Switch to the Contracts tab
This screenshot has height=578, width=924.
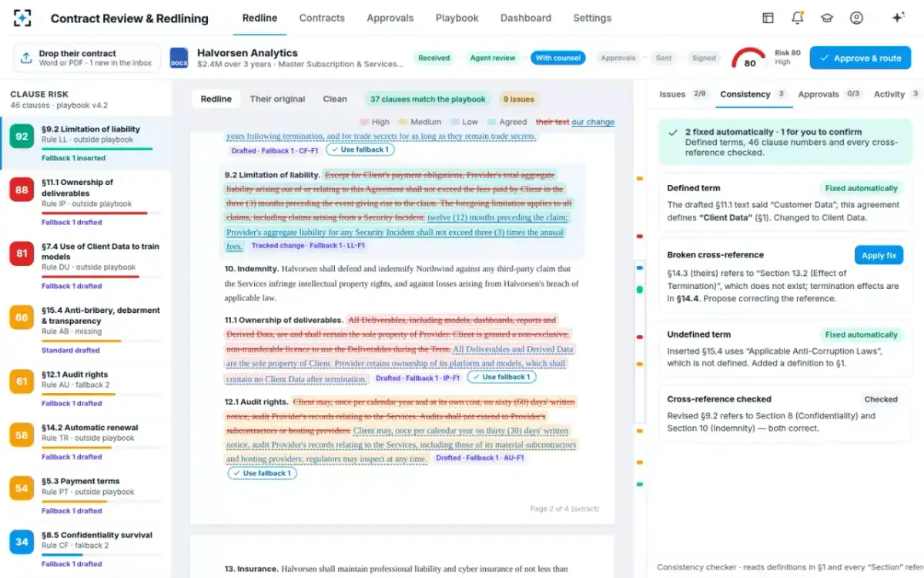pyautogui.click(x=322, y=18)
